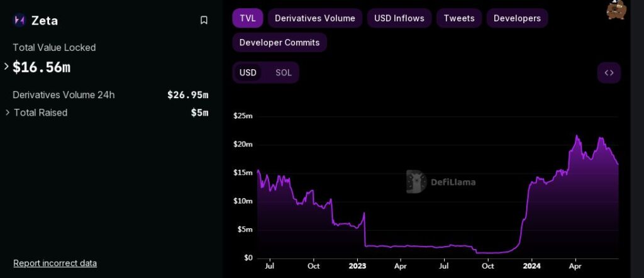Viewport: 644px width, 278px height.
Task: Expand the Total Value Locked breakdown
Action: pos(6,66)
